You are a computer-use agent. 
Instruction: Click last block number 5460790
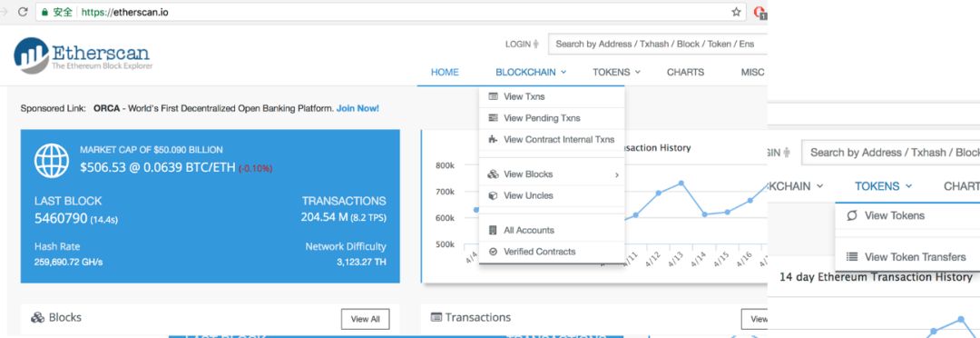coord(61,218)
